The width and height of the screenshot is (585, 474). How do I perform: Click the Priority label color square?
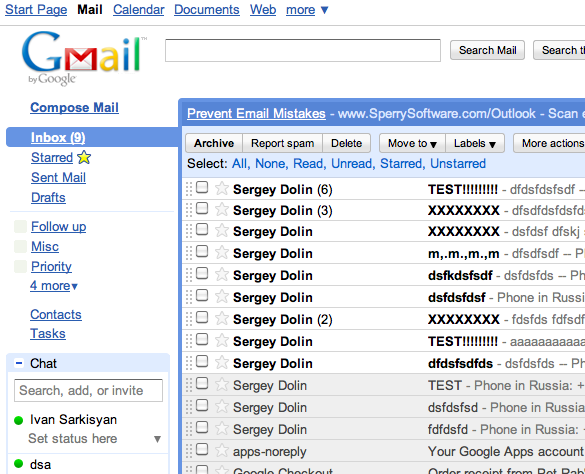20,266
